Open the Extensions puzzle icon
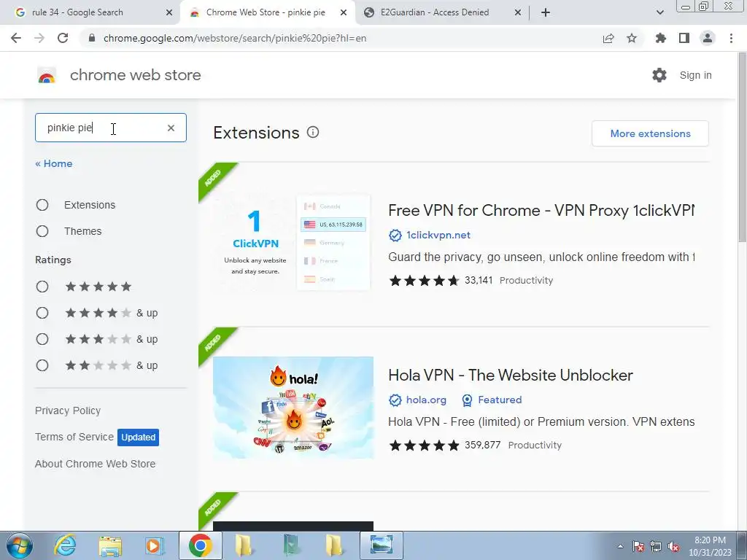 click(x=660, y=38)
